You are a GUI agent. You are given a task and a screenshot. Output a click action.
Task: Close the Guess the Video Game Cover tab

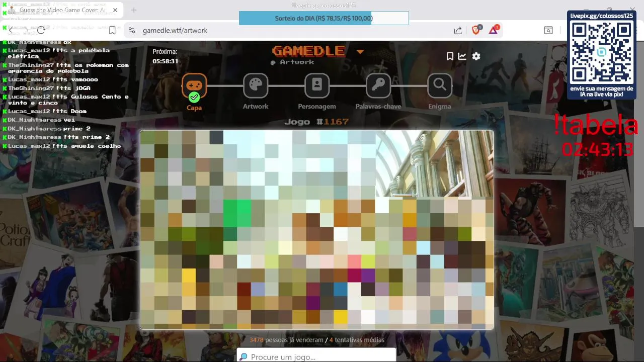click(x=115, y=10)
